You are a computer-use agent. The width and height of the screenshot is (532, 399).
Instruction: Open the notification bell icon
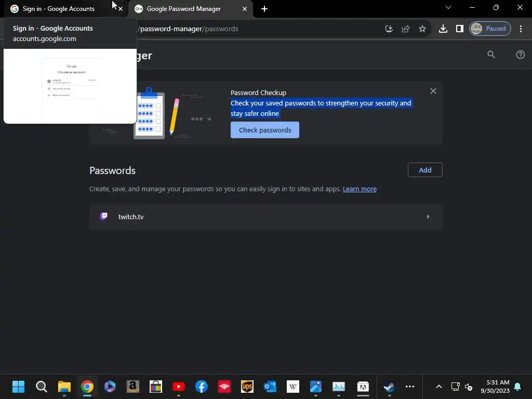518,387
